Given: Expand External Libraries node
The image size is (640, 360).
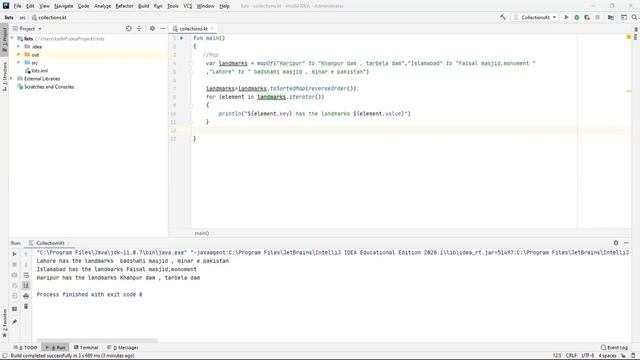Looking at the screenshot, I should point(12,78).
